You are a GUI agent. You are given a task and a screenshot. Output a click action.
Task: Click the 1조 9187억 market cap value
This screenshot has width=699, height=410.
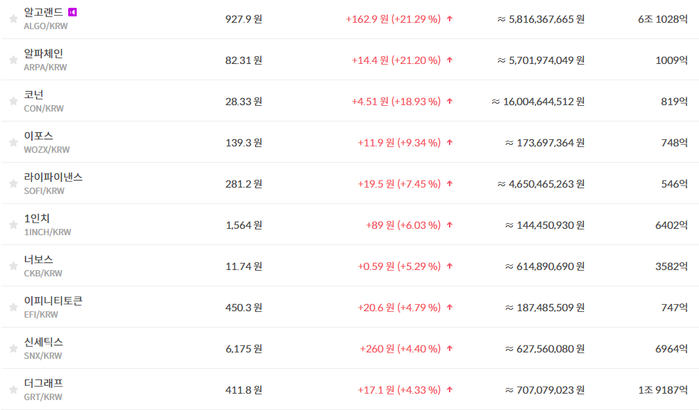tap(663, 390)
